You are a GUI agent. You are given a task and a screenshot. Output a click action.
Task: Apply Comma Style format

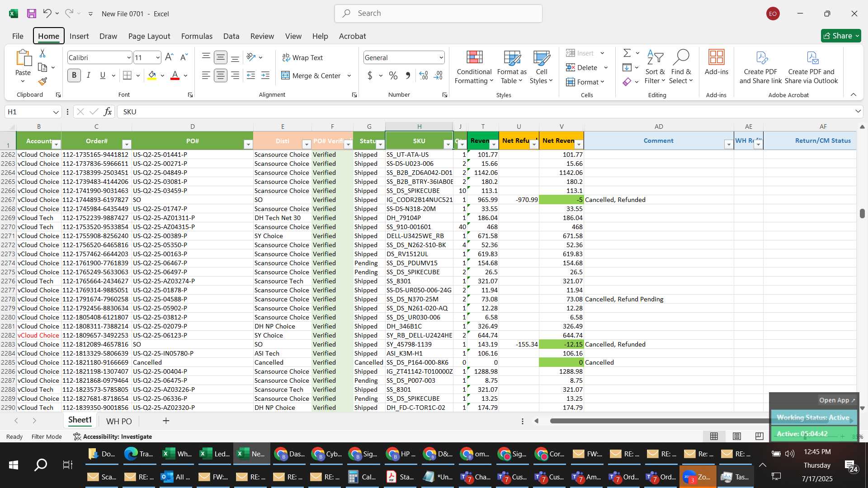click(x=408, y=75)
